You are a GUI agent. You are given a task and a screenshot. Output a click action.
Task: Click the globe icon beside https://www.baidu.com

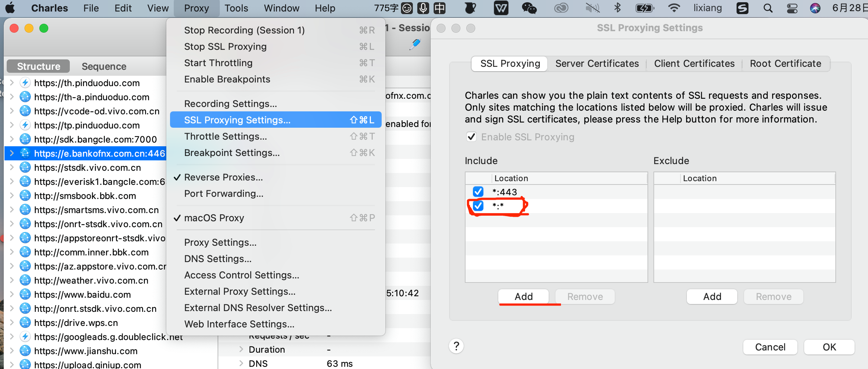point(25,294)
